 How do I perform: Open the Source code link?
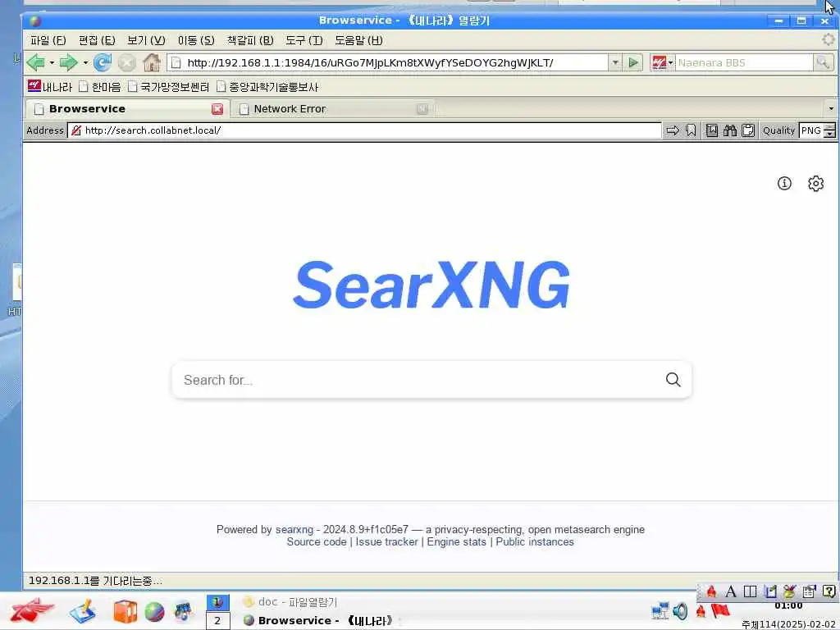[317, 541]
